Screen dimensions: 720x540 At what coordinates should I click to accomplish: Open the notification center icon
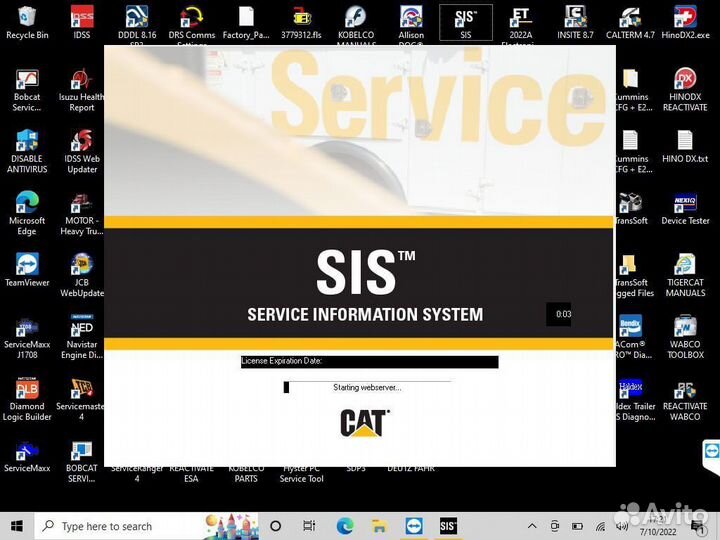click(x=699, y=526)
